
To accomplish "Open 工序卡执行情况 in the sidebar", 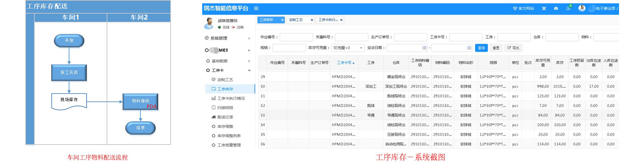I will (228, 98).
